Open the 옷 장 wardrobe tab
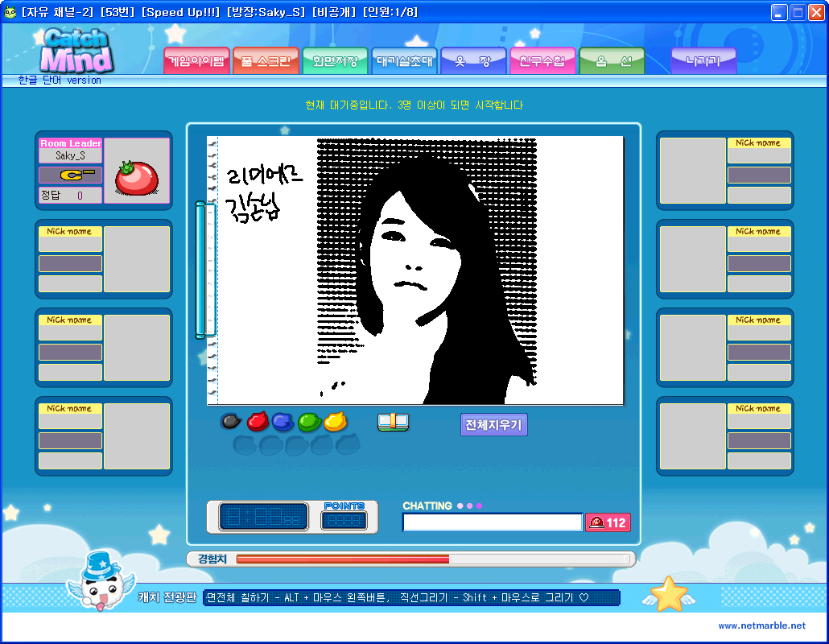 [x=474, y=61]
